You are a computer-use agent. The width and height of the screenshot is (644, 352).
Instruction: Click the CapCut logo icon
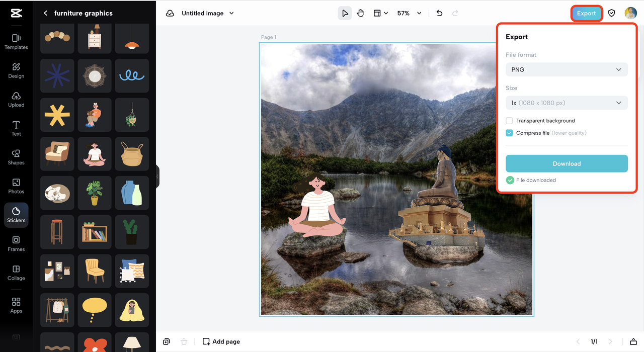pos(16,13)
